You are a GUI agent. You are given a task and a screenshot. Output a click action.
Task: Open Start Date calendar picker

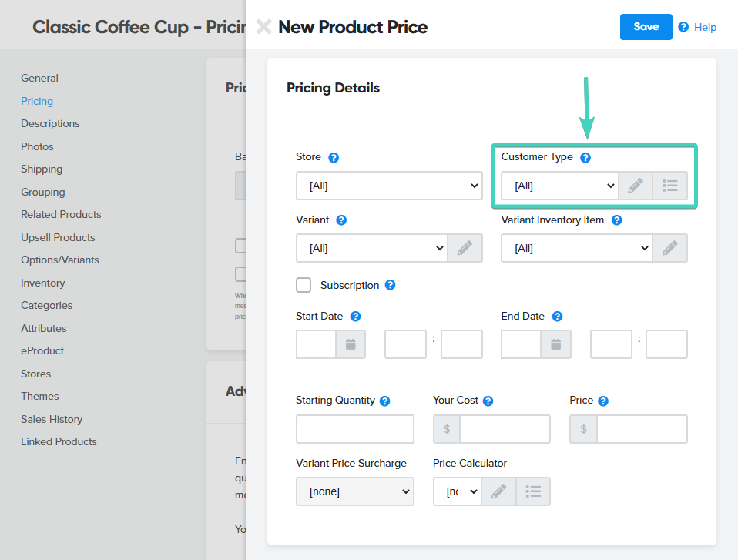point(351,344)
